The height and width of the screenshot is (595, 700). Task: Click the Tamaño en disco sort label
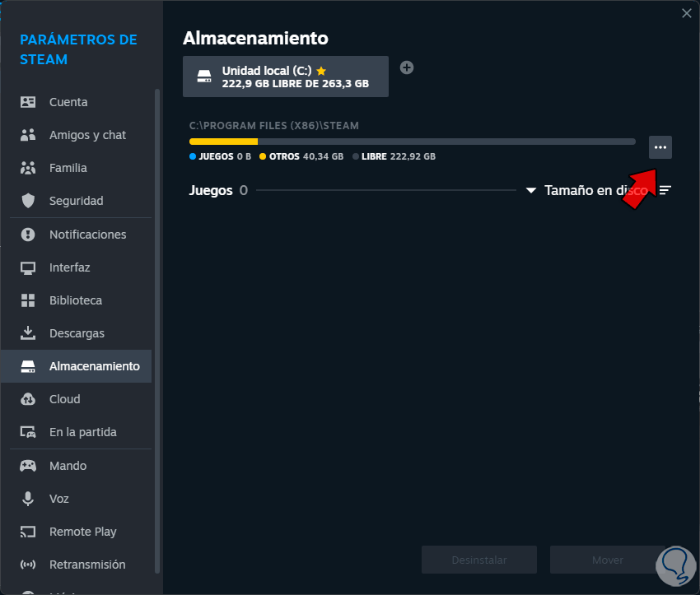[596, 190]
